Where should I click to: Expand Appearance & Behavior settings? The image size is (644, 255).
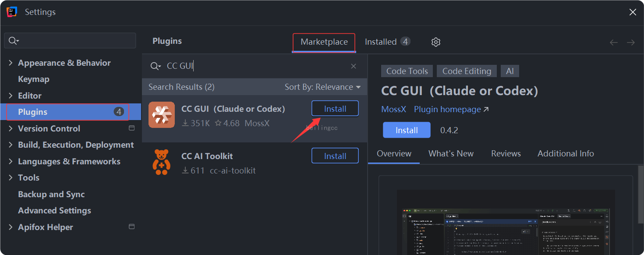pyautogui.click(x=11, y=63)
